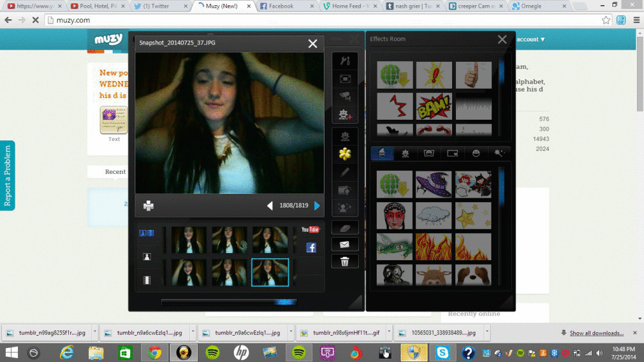Go to previous snapshot with white arrow
Screen dimensions: 644x362
270,205
